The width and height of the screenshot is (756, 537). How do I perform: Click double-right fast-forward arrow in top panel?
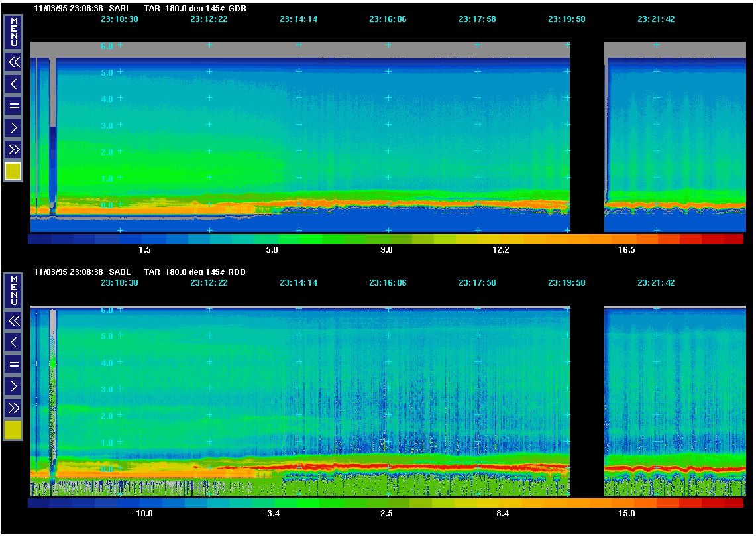coord(13,149)
